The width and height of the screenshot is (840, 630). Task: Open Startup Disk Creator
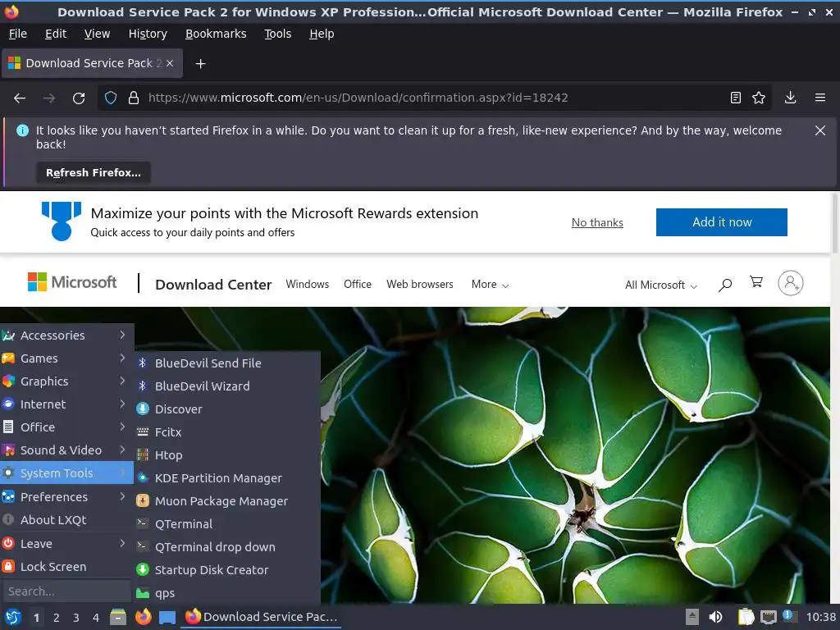tap(227, 571)
